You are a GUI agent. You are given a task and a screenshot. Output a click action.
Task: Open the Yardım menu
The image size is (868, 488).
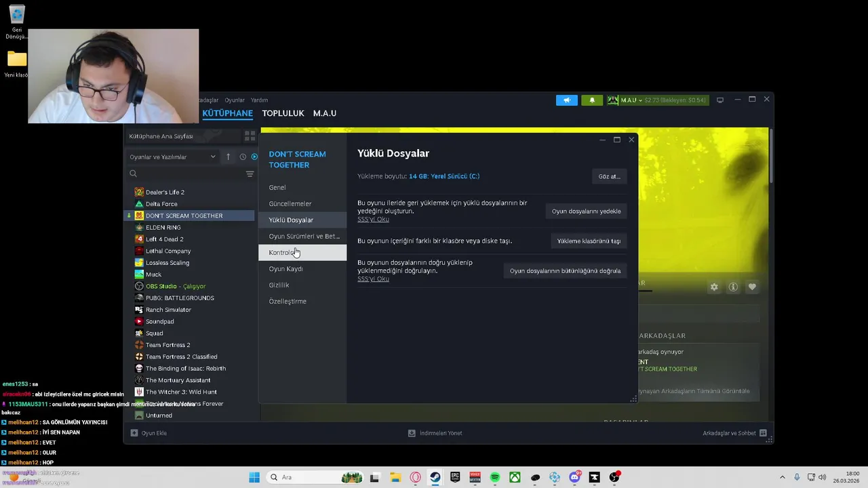click(259, 100)
